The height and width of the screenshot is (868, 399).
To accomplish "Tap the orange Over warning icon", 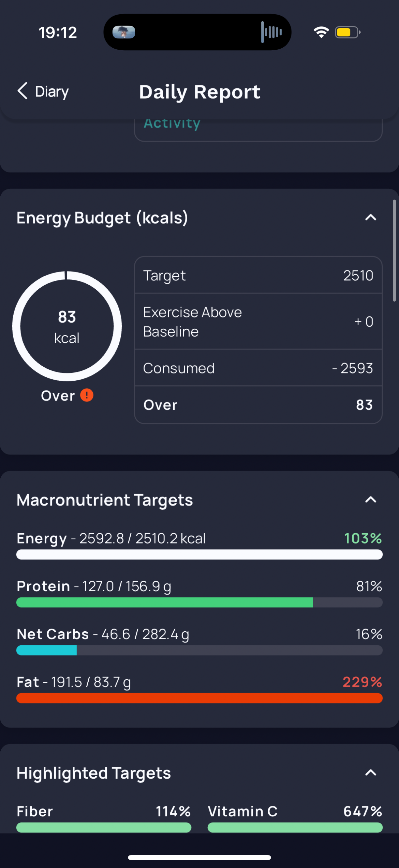I will [x=87, y=395].
